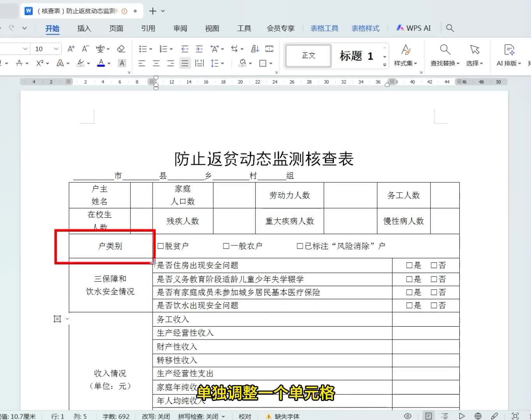
Task: Open the 表格工具 (Table Tools) tab
Action: tap(324, 28)
